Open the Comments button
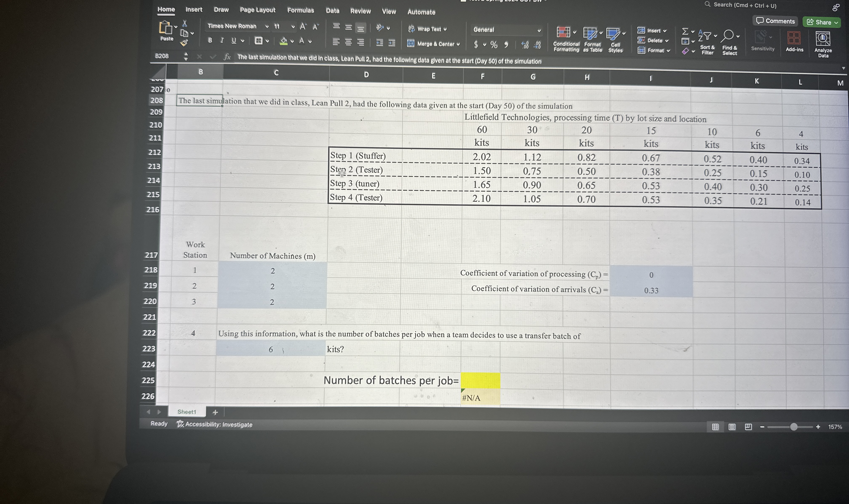 click(x=775, y=21)
